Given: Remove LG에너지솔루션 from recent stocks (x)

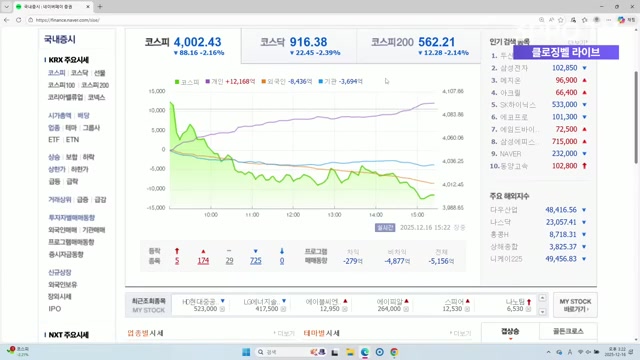Looking at the screenshot, I should pos(283,309).
